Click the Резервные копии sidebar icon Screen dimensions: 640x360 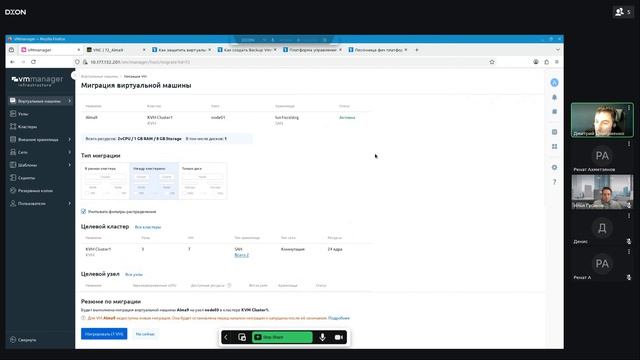pyautogui.click(x=13, y=190)
